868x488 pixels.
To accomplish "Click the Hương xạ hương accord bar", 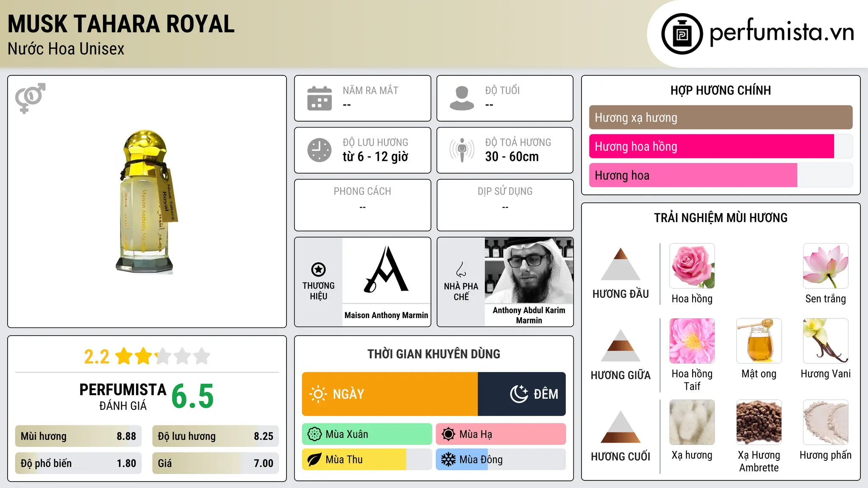I will pyautogui.click(x=721, y=117).
